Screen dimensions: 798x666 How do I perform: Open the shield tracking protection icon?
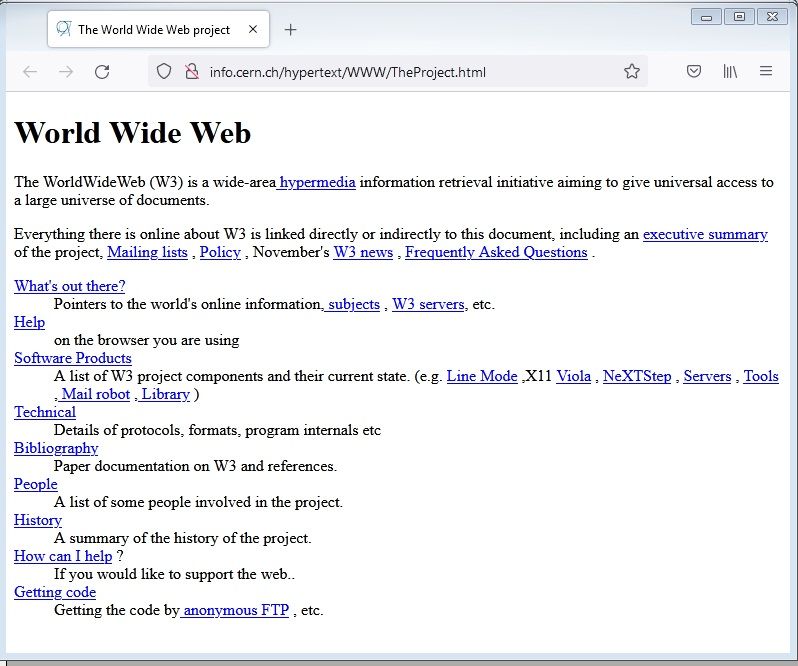click(x=164, y=71)
